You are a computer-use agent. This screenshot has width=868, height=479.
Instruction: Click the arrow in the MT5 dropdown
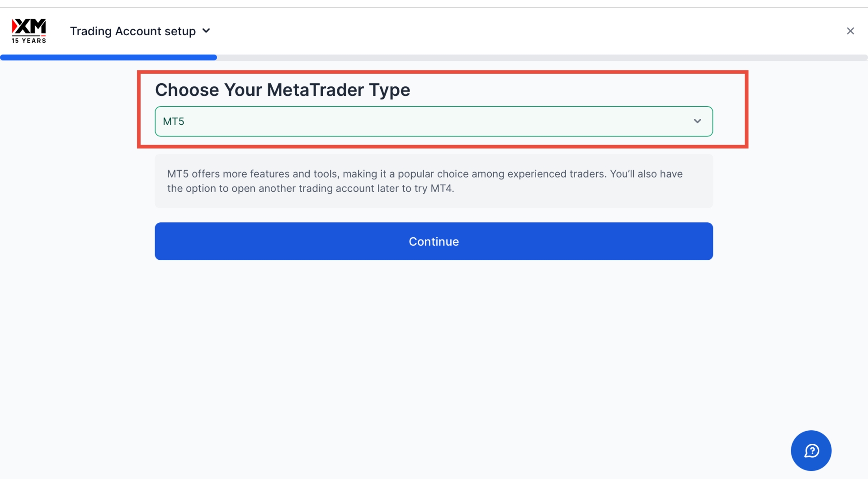(697, 121)
